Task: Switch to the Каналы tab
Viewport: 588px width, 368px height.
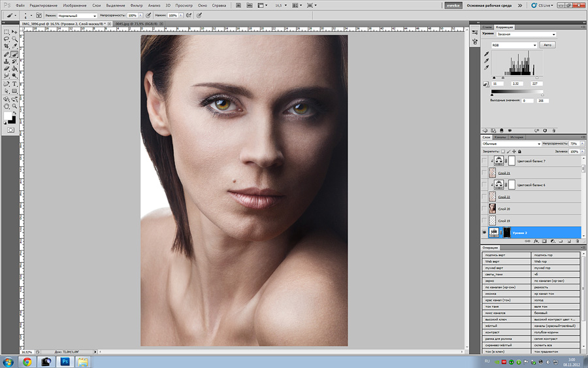Action: [x=500, y=137]
